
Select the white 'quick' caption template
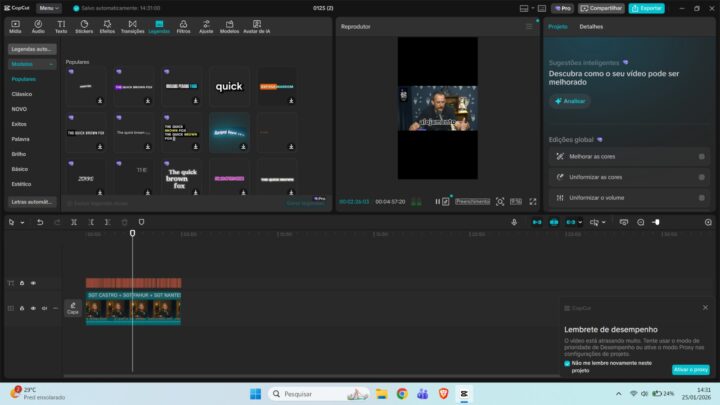pyautogui.click(x=229, y=87)
